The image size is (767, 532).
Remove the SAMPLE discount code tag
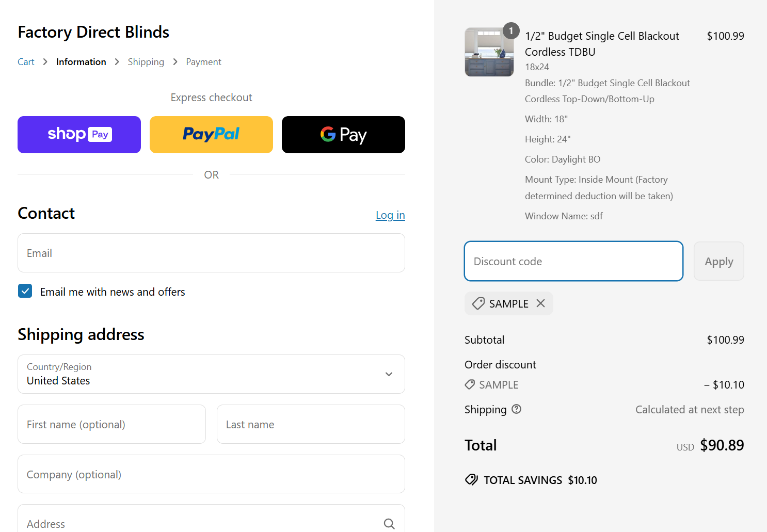pyautogui.click(x=540, y=303)
